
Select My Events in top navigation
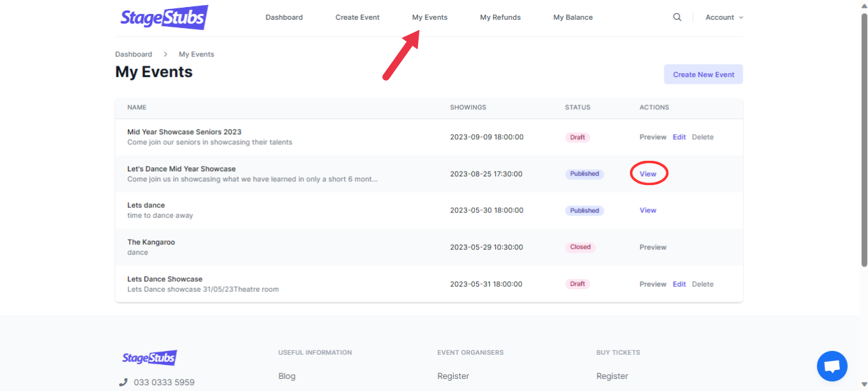[430, 17]
